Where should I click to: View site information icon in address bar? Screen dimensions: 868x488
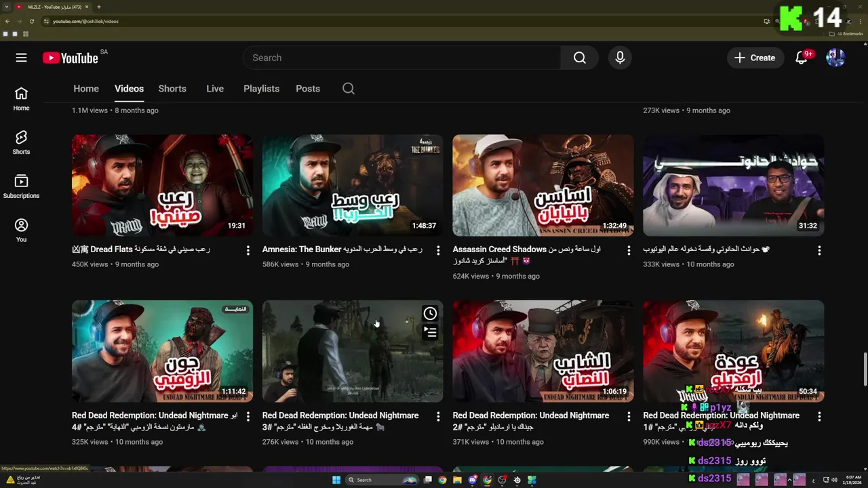pyautogui.click(x=46, y=21)
